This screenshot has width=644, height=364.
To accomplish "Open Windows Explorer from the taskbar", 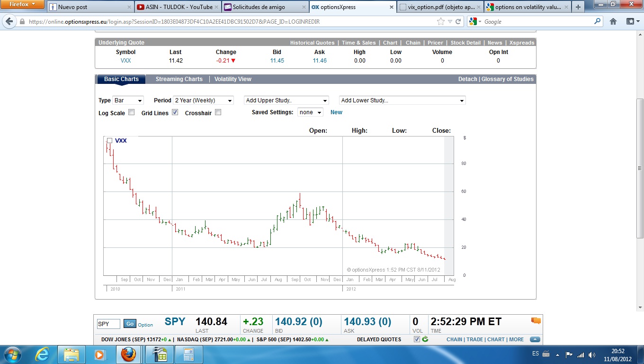I will pyautogui.click(x=72, y=355).
